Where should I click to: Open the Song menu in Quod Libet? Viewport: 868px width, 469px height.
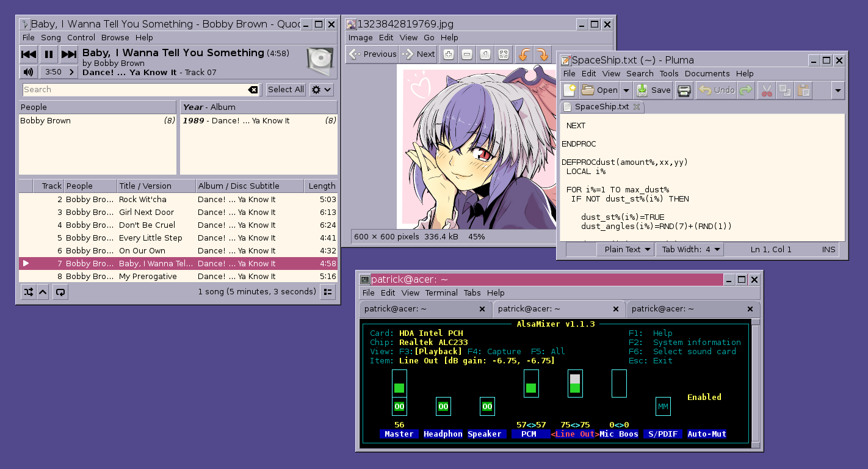[x=51, y=38]
